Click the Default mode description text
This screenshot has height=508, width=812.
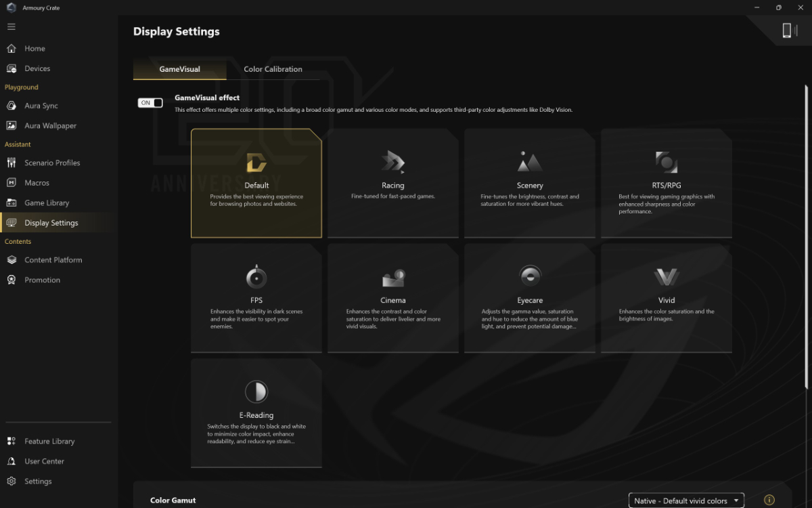[256, 200]
